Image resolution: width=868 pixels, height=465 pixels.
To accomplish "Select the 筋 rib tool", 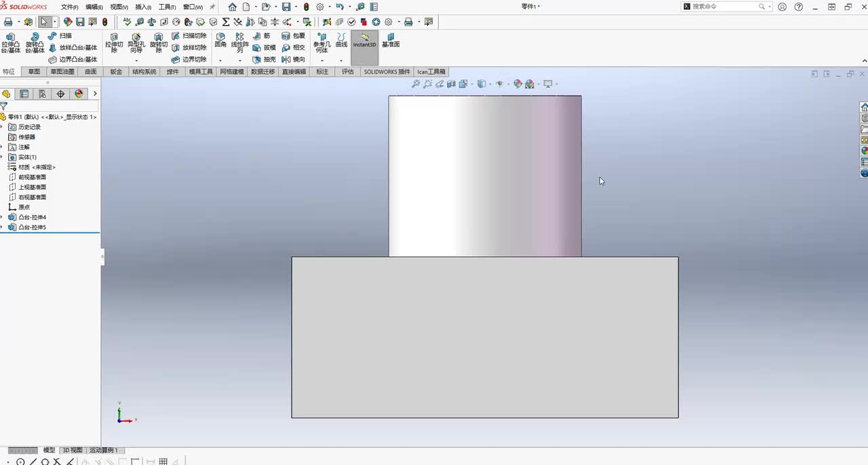I will coord(261,36).
